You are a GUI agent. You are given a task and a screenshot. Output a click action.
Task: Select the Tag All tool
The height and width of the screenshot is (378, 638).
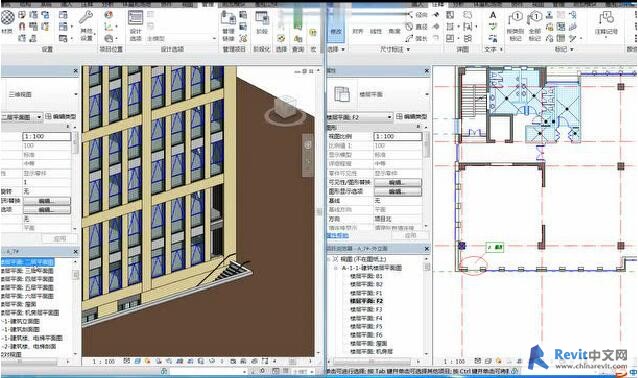534,26
